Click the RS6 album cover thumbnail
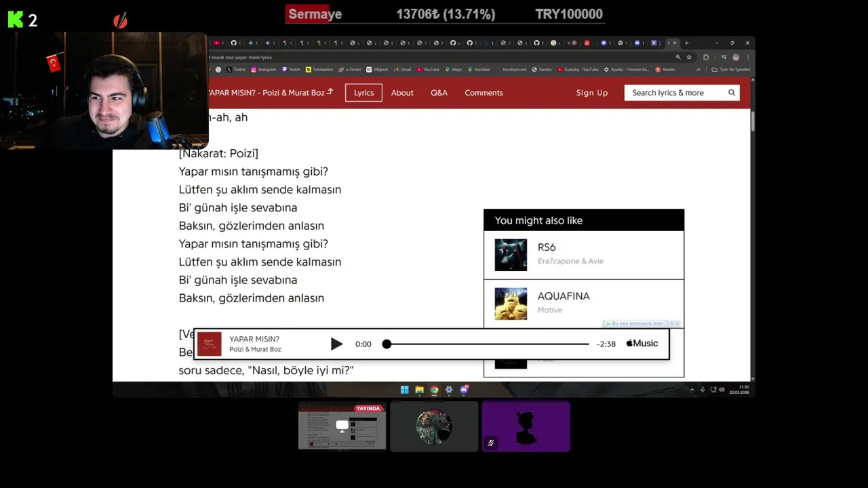 (511, 255)
